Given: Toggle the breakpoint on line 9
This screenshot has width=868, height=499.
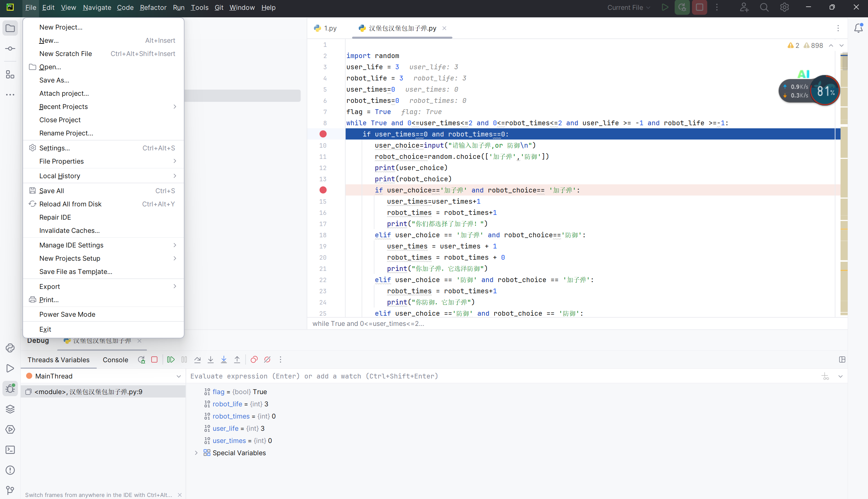Looking at the screenshot, I should [323, 134].
